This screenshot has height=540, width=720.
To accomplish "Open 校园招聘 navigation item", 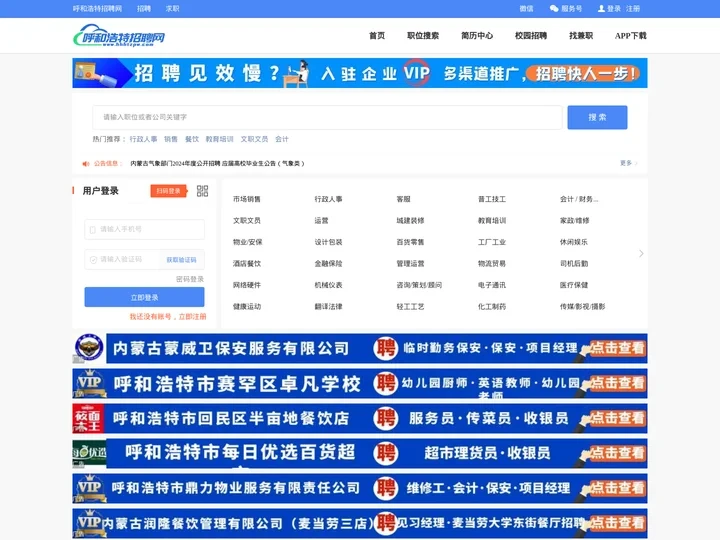I will click(x=531, y=35).
